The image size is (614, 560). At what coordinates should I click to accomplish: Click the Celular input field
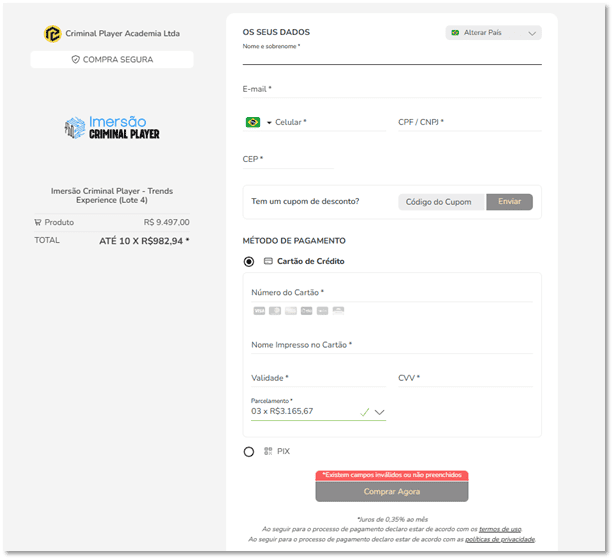[330, 122]
